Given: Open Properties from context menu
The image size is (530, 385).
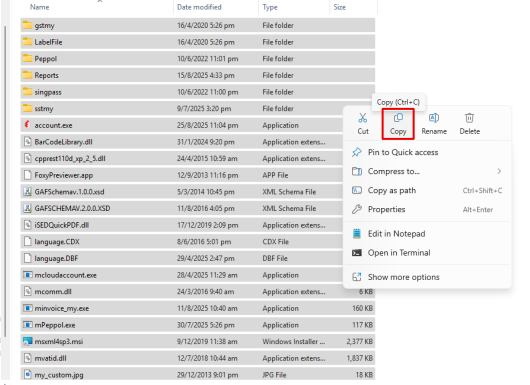Looking at the screenshot, I should coord(427,210).
